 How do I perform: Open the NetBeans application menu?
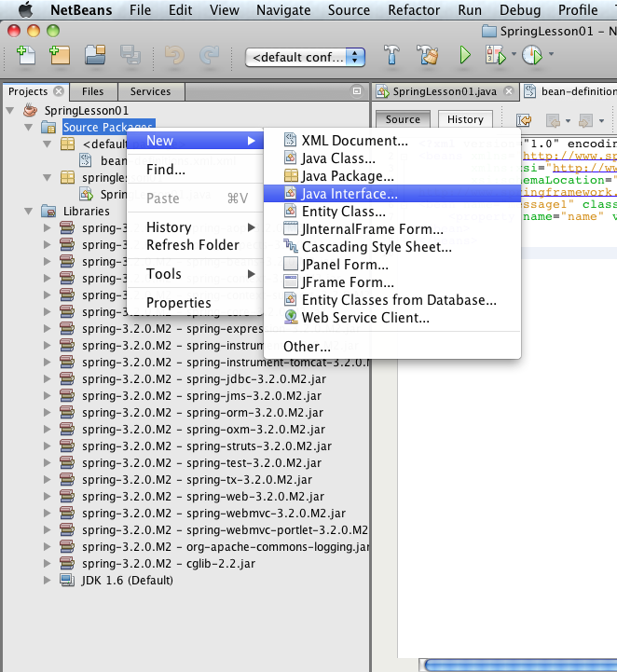click(81, 9)
